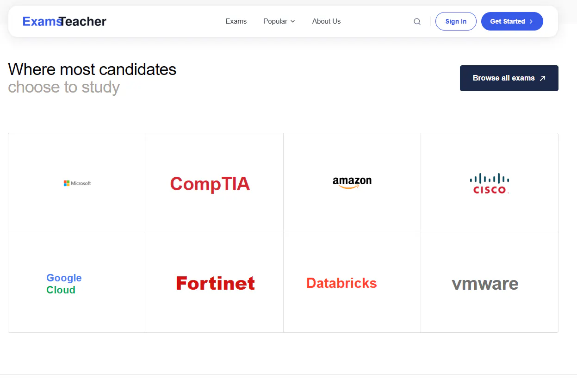The width and height of the screenshot is (577, 392).
Task: Click the arrow in Get Started
Action: [531, 21]
